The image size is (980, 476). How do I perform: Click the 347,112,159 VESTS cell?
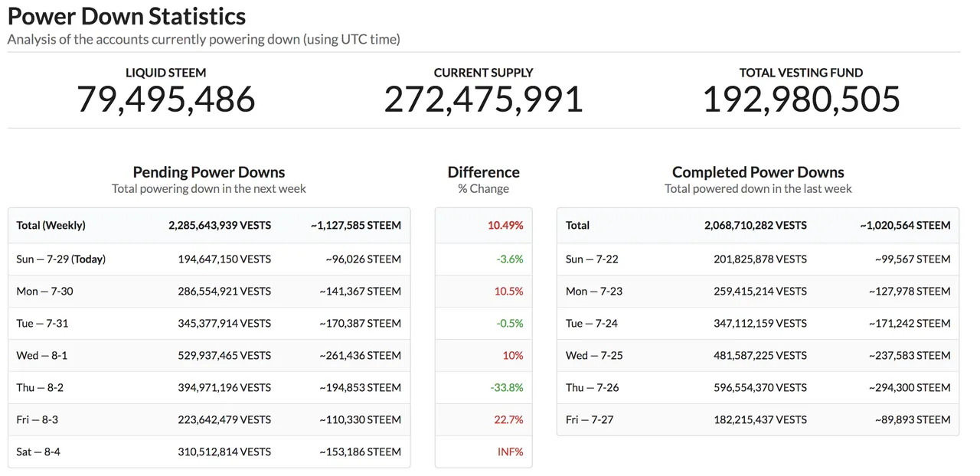pos(760,323)
